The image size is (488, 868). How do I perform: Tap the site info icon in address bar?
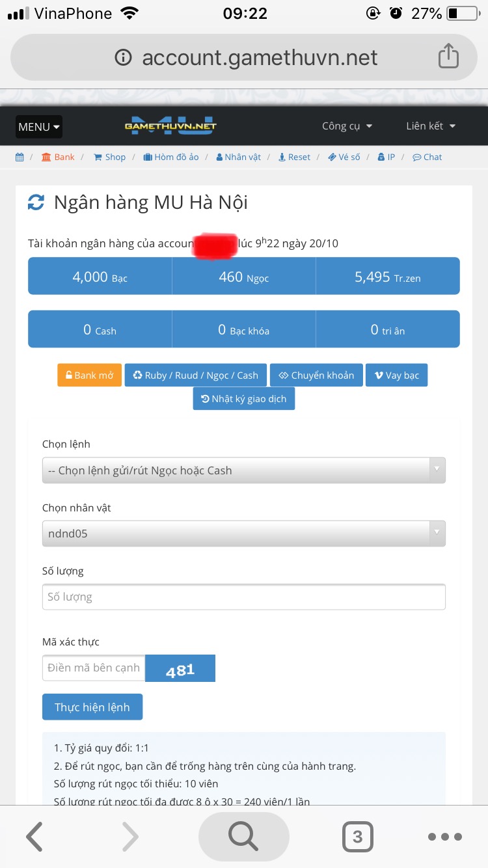pos(123,57)
